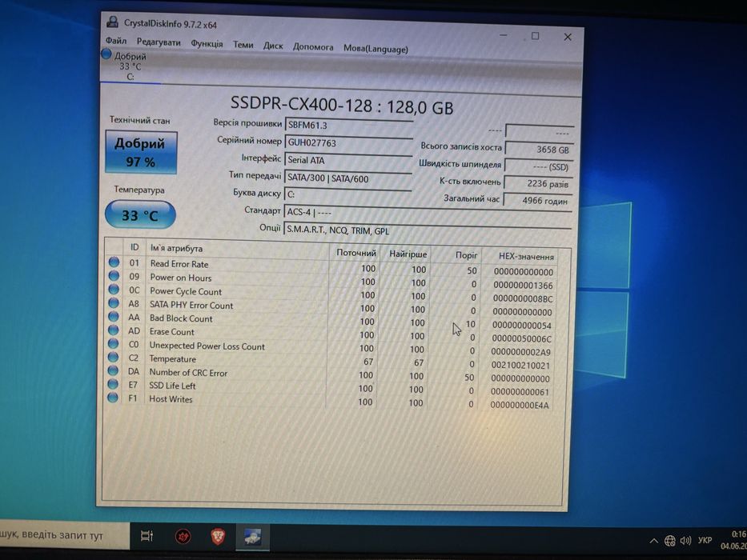Image resolution: width=747 pixels, height=560 pixels.
Task: Select the SATA PHY Error Count attribute name
Action: click(191, 306)
